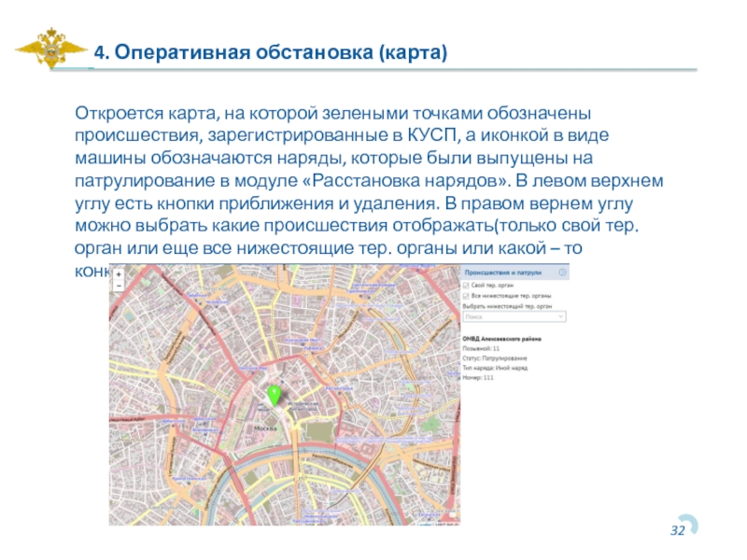Screen dimensions: 747x560
Task: Click the 'Москва' label on the map
Action: pyautogui.click(x=265, y=428)
